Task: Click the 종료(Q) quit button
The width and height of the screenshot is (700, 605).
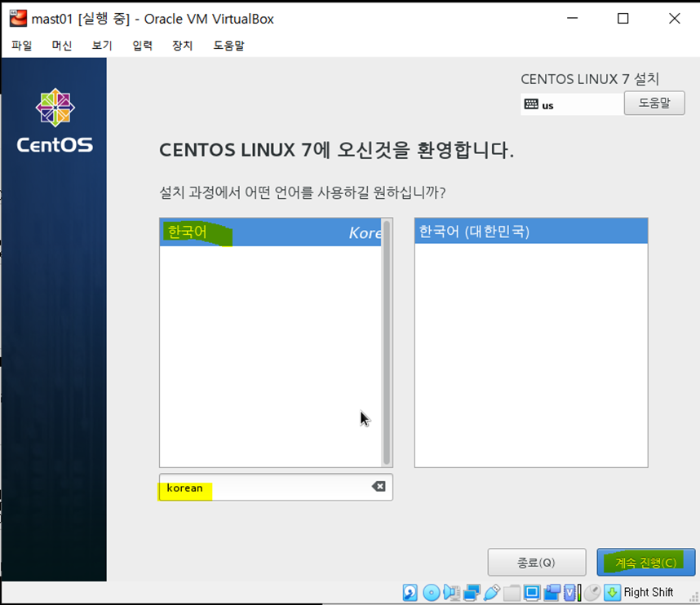Action: pyautogui.click(x=537, y=562)
